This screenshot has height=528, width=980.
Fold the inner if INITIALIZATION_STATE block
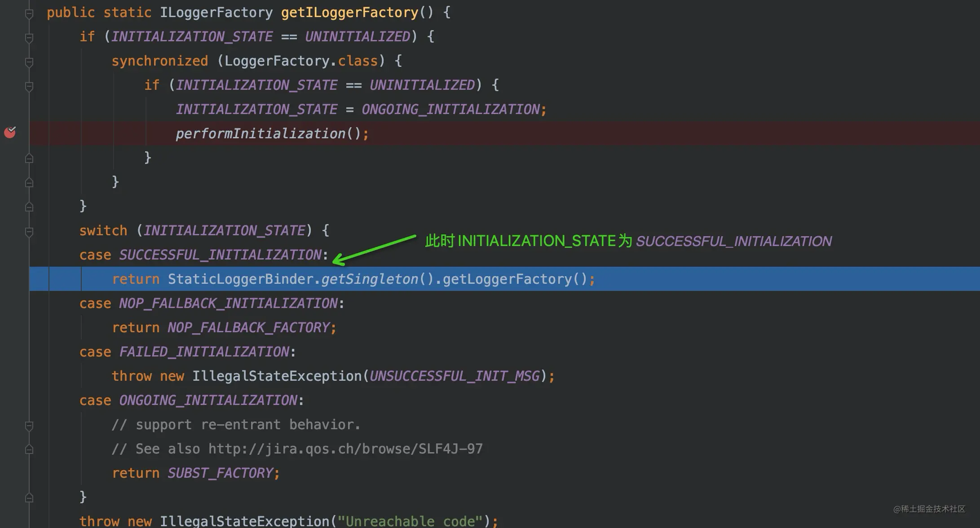(x=29, y=87)
